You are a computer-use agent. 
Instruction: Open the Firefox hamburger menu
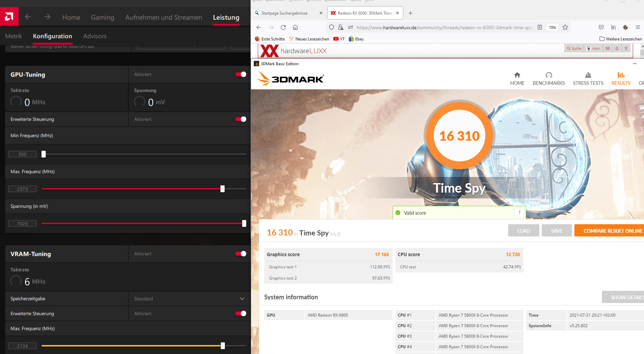tap(638, 28)
